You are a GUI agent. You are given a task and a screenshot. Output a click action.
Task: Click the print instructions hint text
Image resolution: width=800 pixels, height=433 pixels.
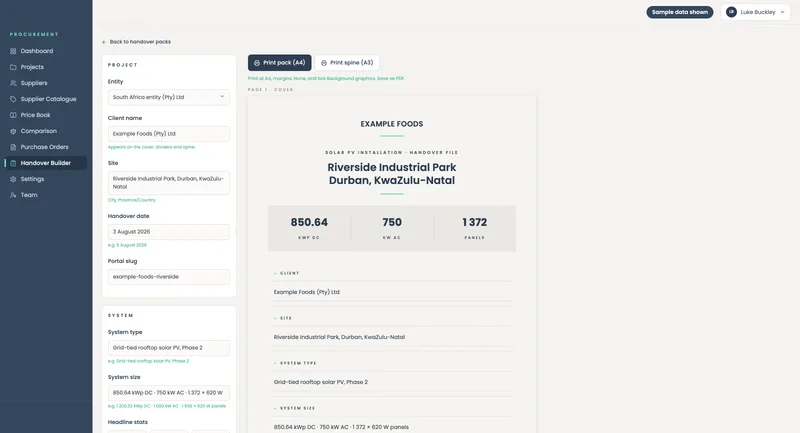tap(327, 79)
